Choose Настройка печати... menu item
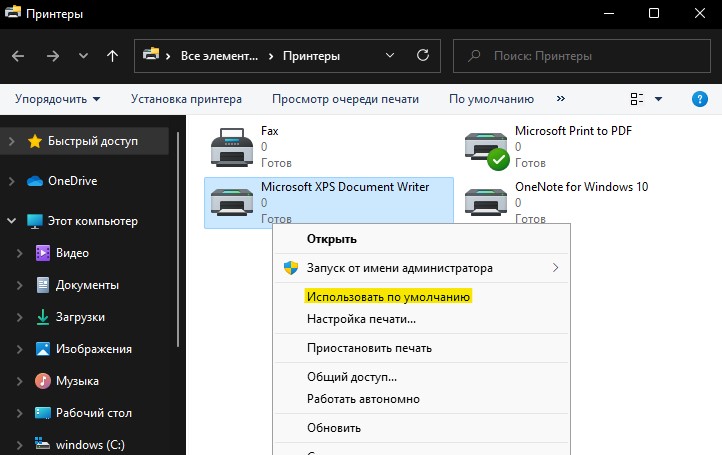 [421, 319]
